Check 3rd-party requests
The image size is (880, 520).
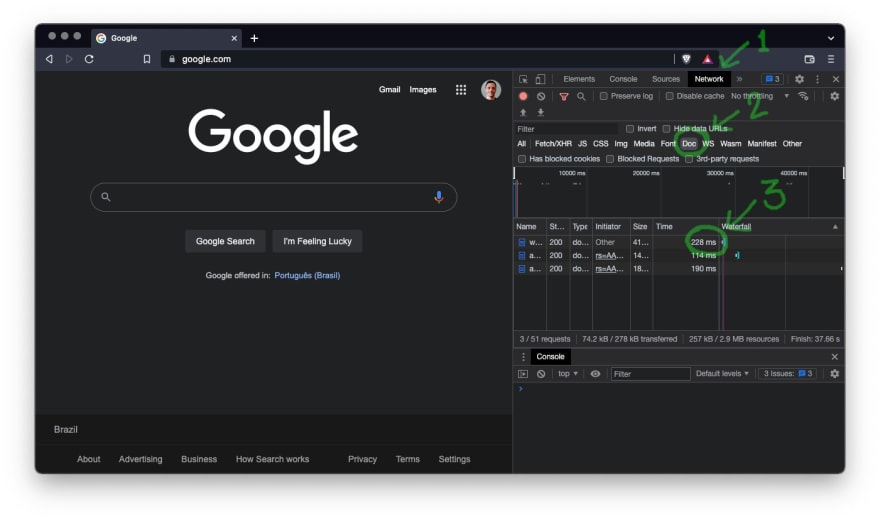tap(689, 159)
